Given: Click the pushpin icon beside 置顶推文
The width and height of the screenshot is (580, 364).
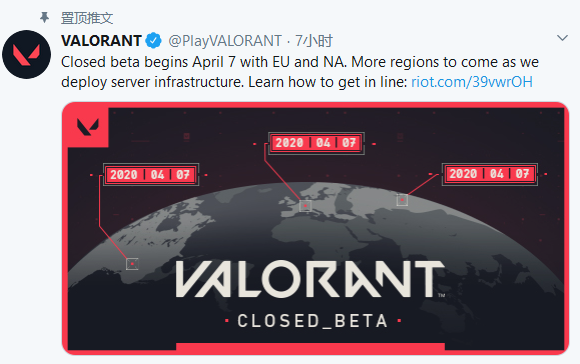Looking at the screenshot, I should point(44,17).
